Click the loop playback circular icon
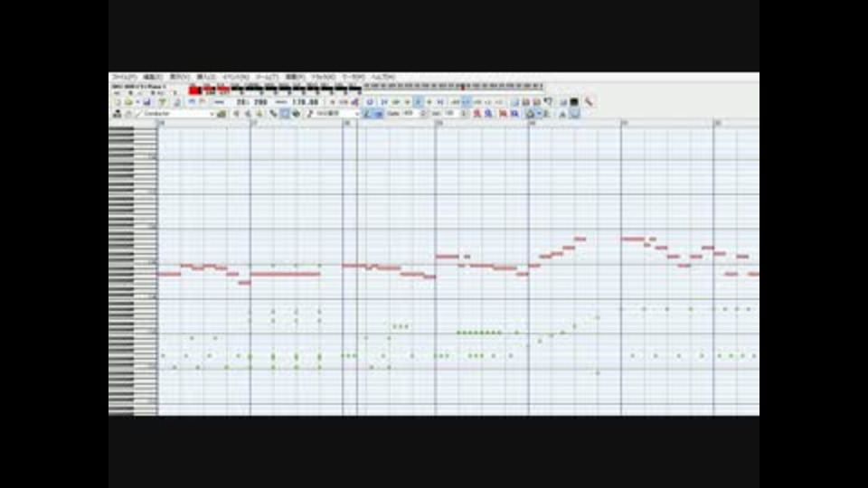Screen dimensions: 868x488 [370, 102]
